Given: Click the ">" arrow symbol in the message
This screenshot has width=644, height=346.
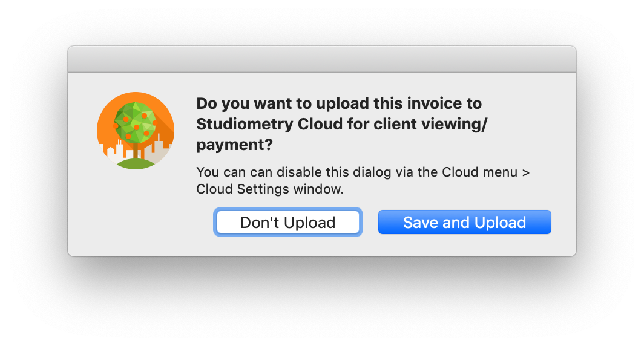Looking at the screenshot, I should pos(526,172).
